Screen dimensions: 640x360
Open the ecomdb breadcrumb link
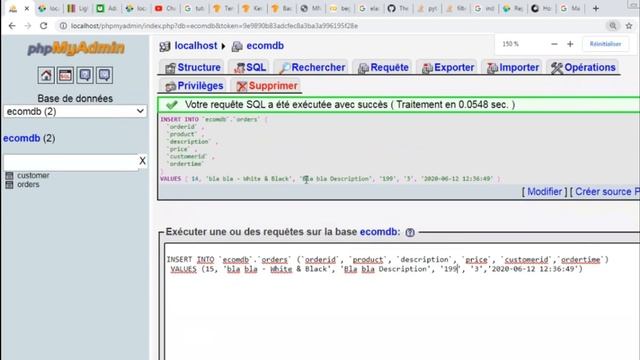[x=265, y=46]
